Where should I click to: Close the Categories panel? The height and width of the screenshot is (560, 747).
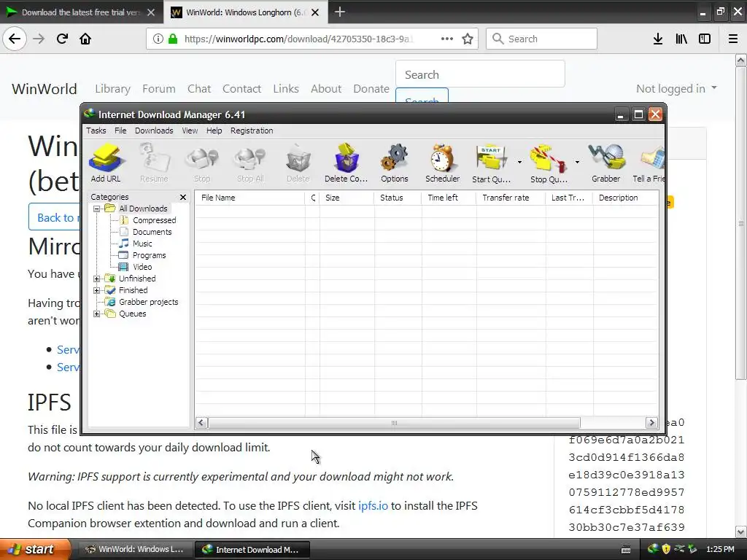point(183,197)
